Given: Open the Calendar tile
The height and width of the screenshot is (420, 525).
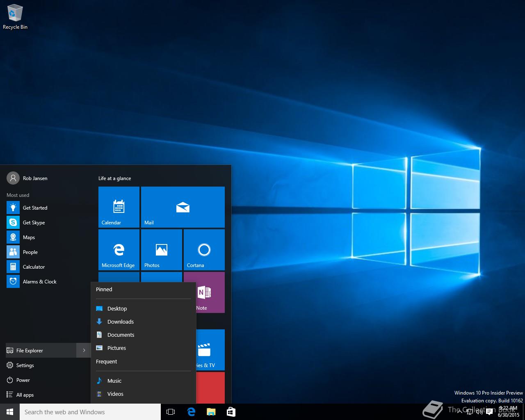Looking at the screenshot, I should click(x=119, y=207).
